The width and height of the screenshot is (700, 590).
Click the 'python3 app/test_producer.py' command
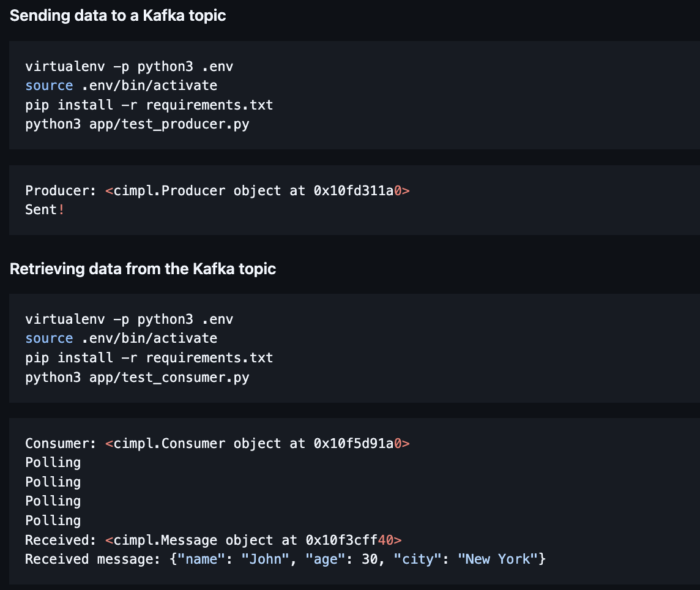point(137,124)
